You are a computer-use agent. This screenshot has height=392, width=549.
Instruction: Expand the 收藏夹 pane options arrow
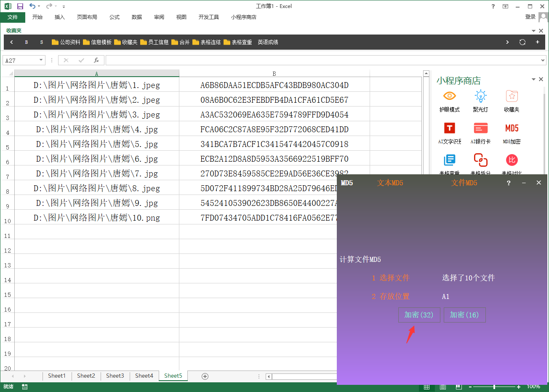pos(533,31)
